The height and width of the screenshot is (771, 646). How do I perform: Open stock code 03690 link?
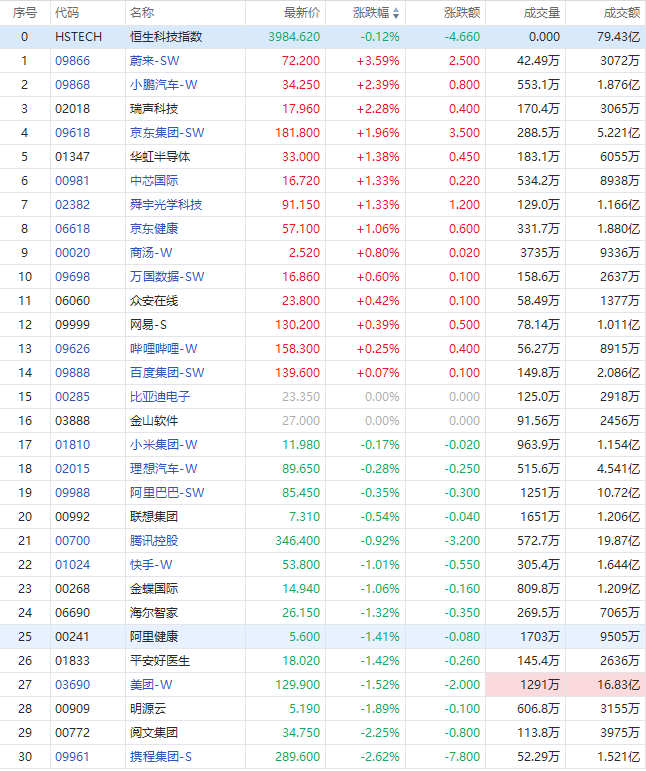coord(73,685)
